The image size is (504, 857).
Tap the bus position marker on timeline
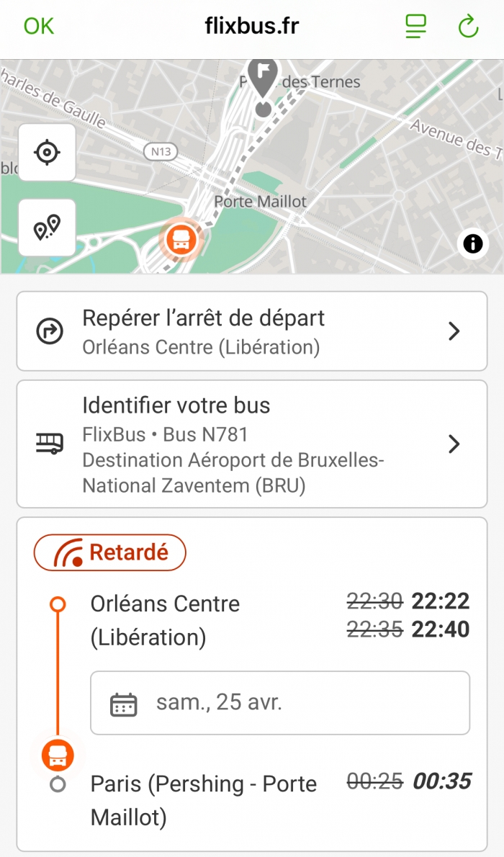[x=58, y=755]
